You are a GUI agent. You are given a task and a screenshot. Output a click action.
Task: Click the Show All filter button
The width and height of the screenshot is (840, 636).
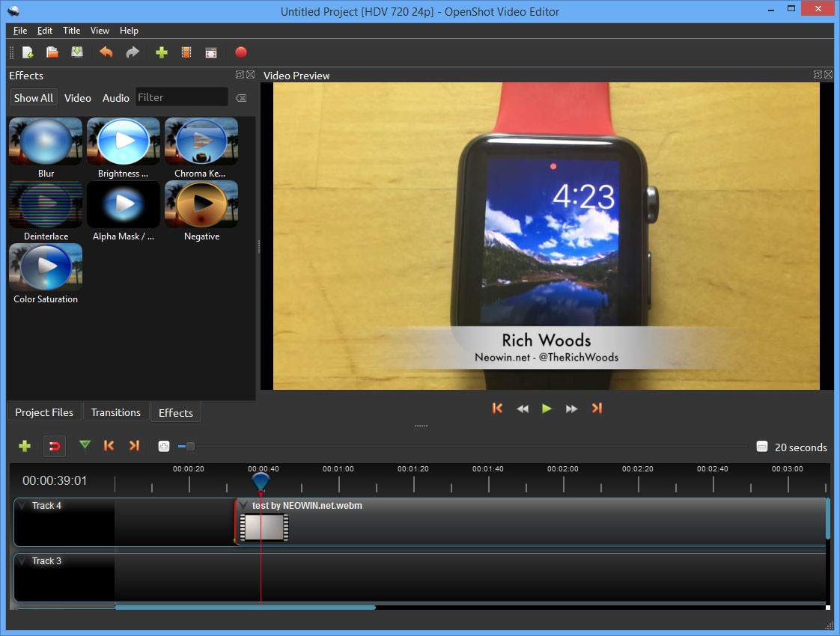[x=33, y=98]
